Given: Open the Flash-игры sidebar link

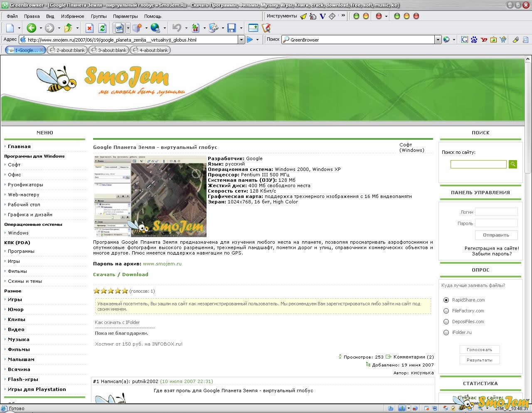Looking at the screenshot, I should [x=23, y=379].
